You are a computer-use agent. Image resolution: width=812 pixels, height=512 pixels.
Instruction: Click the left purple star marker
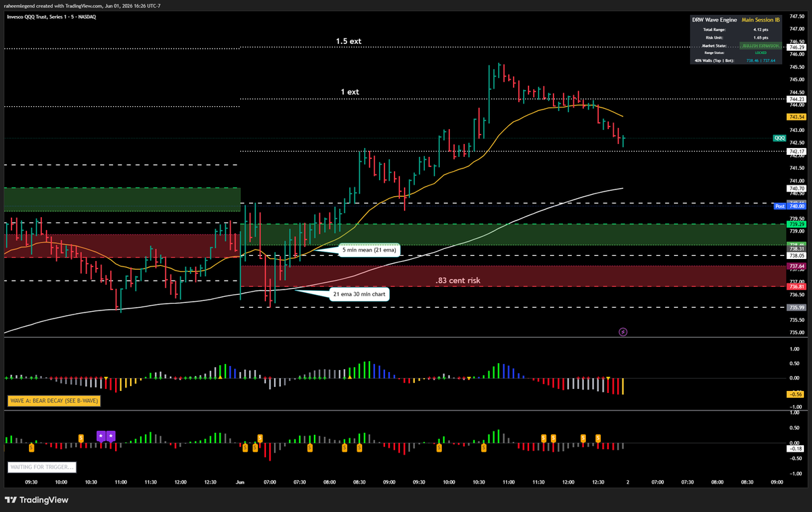101,436
